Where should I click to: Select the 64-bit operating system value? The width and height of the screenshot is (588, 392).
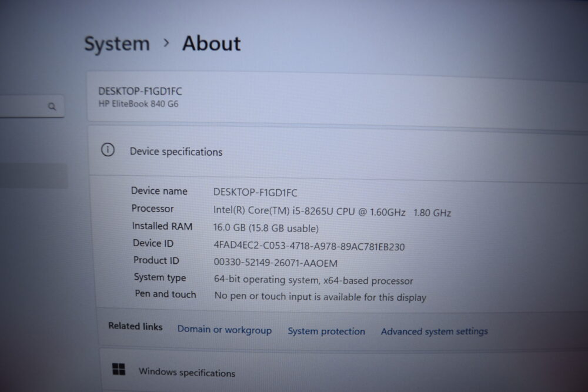point(313,280)
